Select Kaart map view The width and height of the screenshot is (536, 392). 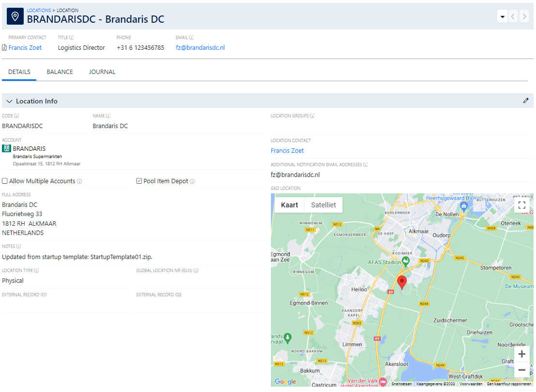tap(289, 205)
